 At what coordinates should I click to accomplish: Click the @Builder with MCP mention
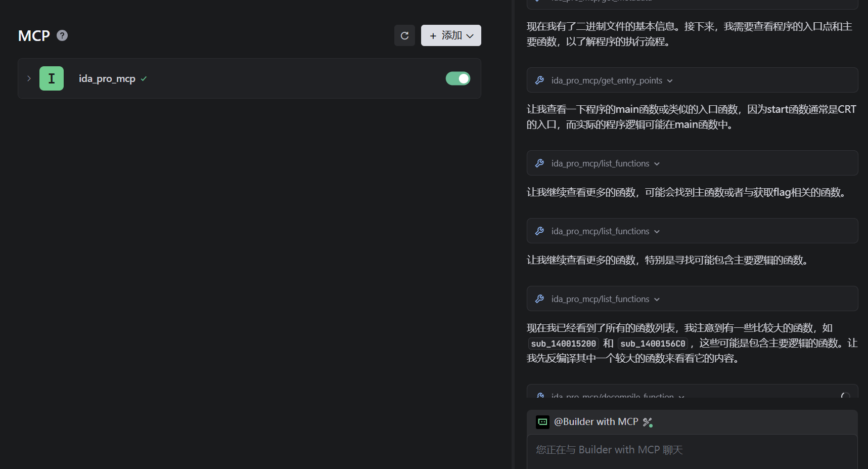596,422
